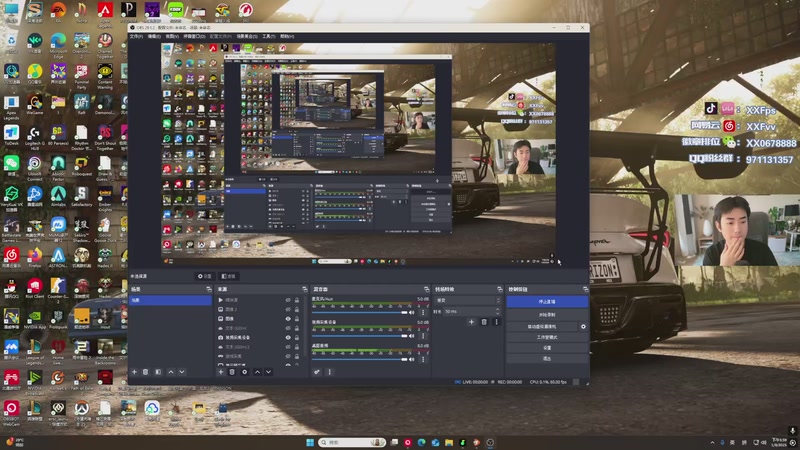Delete the selected scene with trash icon
Image resolution: width=800 pixels, height=450 pixels.
tap(145, 372)
